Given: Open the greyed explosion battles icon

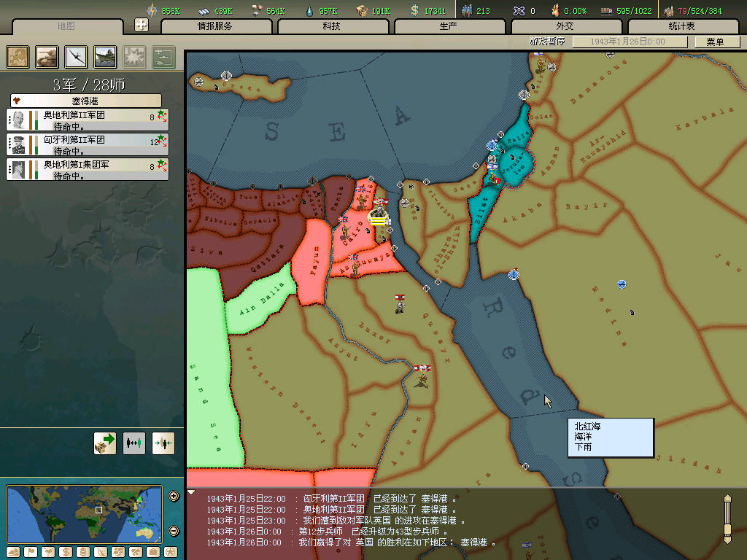Looking at the screenshot, I should 134,57.
